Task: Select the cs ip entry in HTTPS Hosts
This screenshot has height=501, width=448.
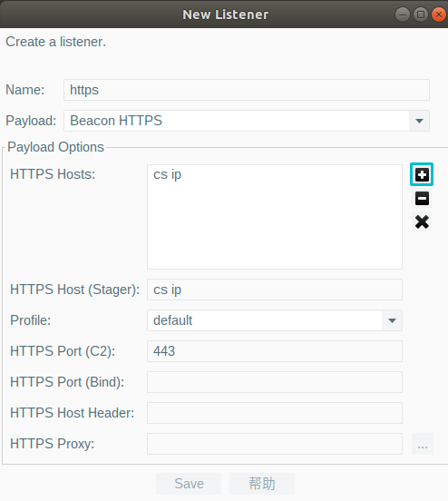Action: [168, 174]
